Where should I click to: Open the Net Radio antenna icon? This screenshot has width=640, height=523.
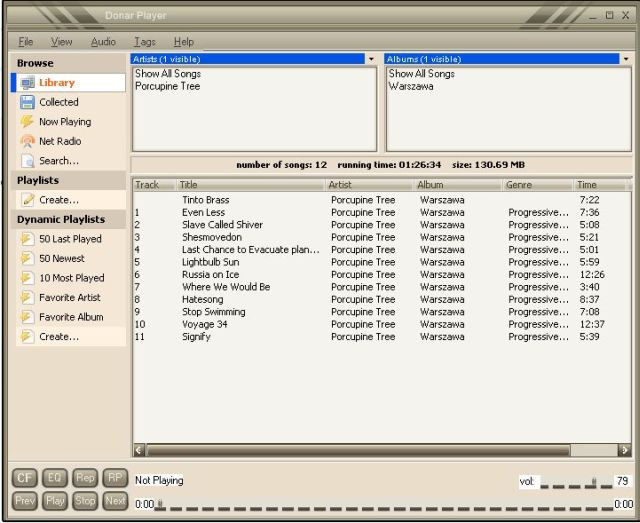click(27, 141)
